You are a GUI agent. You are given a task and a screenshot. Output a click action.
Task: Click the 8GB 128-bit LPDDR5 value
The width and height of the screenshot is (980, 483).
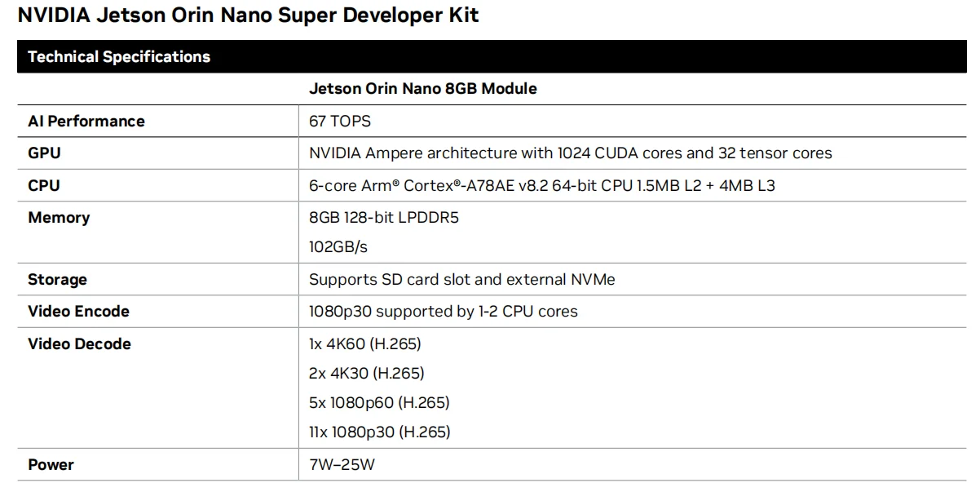pyautogui.click(x=384, y=217)
